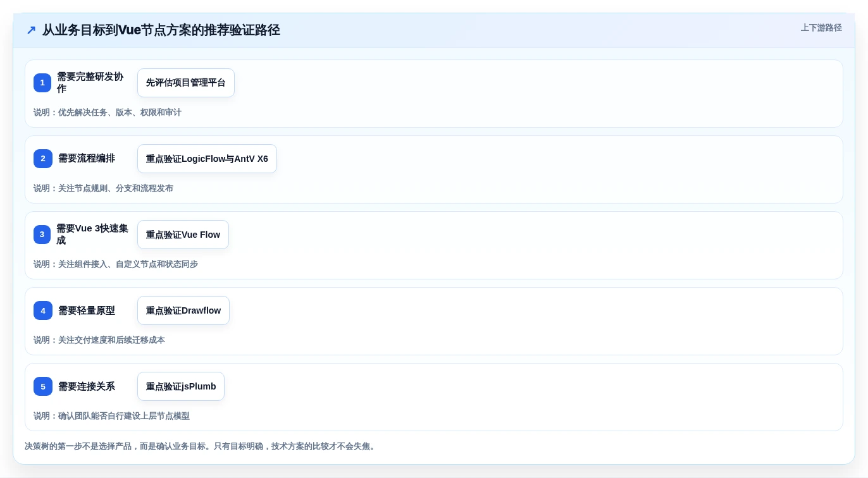Click the 重点验证jsPlumb button
Viewport: 868px width, 478px height.
click(x=181, y=386)
